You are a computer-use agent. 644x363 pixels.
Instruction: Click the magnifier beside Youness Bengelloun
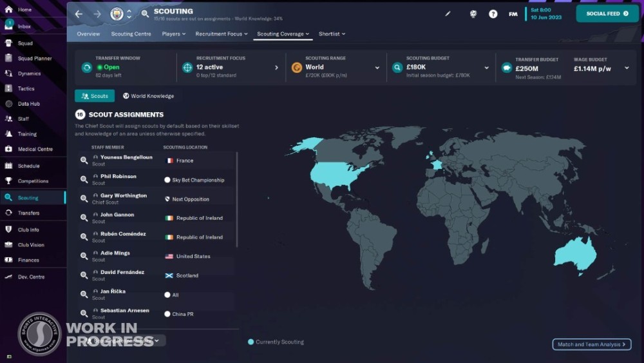click(x=84, y=161)
